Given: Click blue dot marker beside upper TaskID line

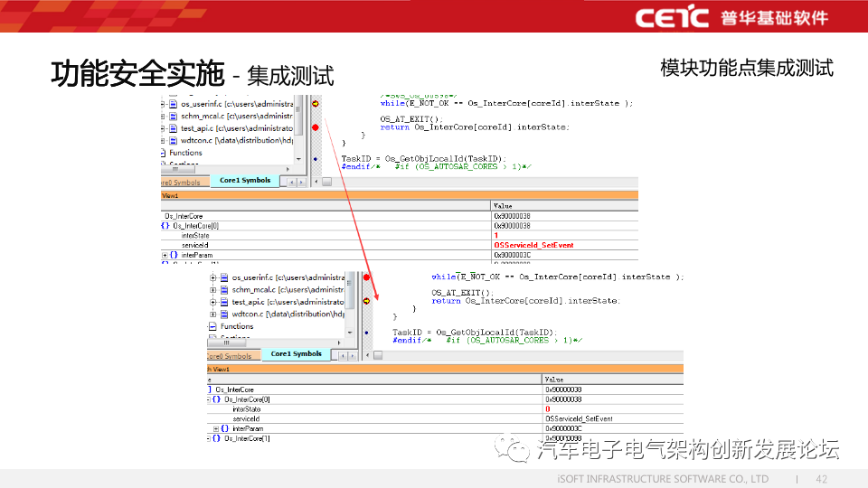Looking at the screenshot, I should coord(316,159).
